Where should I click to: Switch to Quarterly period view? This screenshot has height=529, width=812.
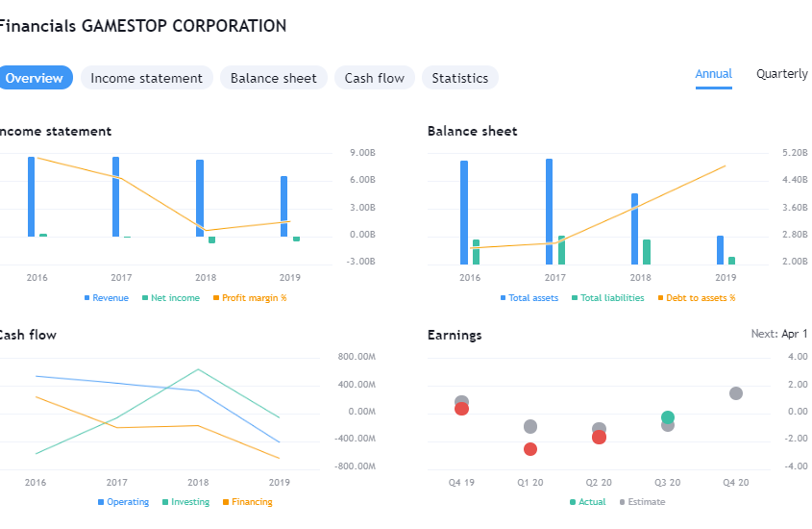(x=781, y=74)
